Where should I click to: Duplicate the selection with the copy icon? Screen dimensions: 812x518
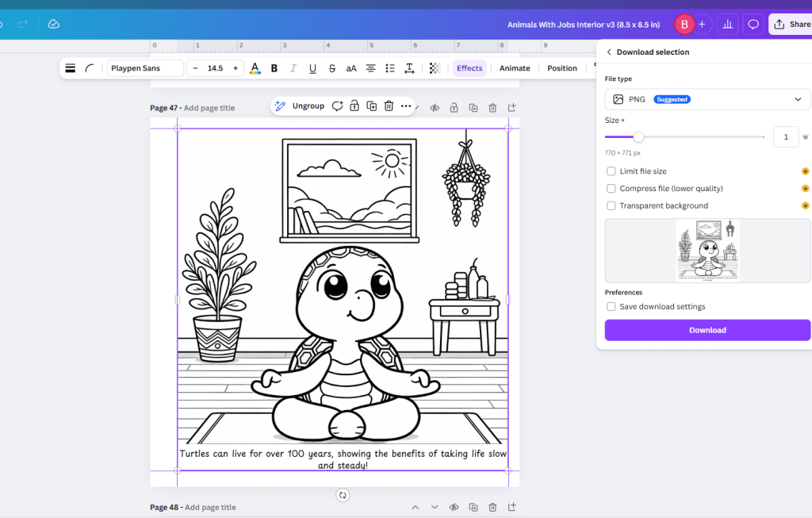tap(371, 106)
